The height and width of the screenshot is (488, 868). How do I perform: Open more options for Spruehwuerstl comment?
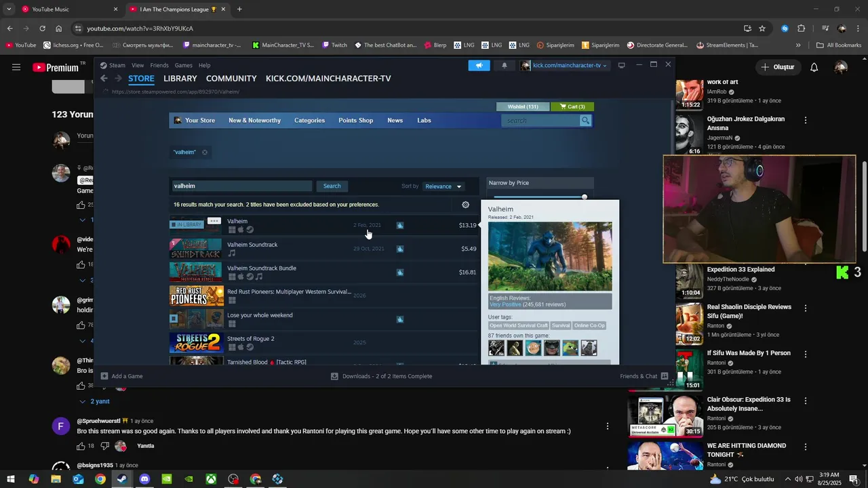(608, 426)
